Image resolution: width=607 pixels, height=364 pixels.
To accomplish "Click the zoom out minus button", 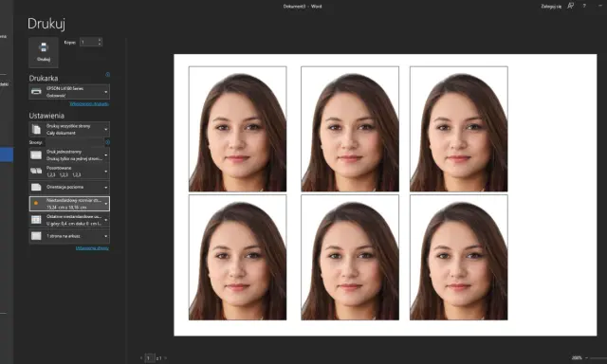I will click(586, 358).
